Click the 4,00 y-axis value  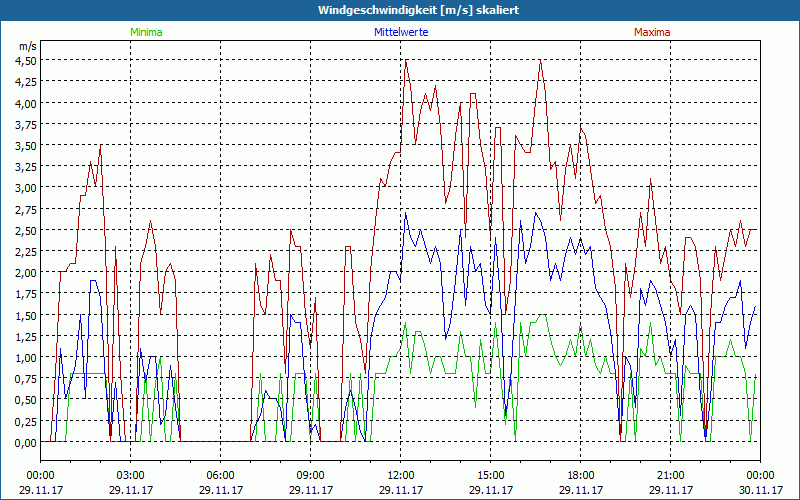pyautogui.click(x=26, y=103)
